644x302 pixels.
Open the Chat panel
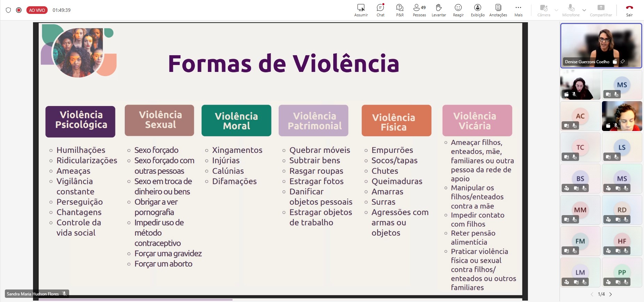381,10
